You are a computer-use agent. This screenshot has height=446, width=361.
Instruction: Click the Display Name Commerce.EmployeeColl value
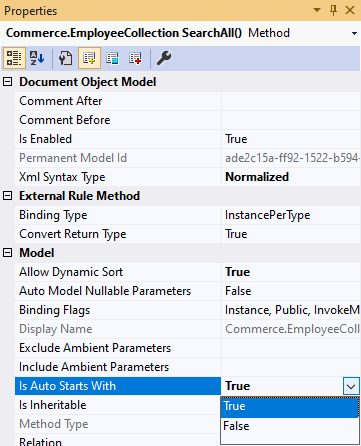pyautogui.click(x=291, y=329)
